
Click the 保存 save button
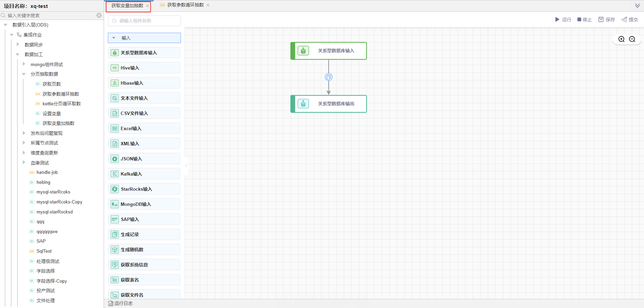point(607,20)
